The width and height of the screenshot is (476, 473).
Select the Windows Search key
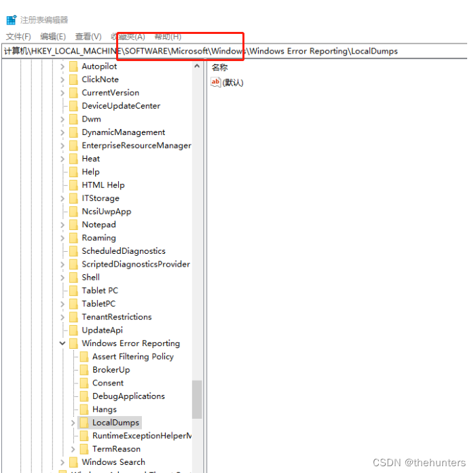click(x=113, y=462)
